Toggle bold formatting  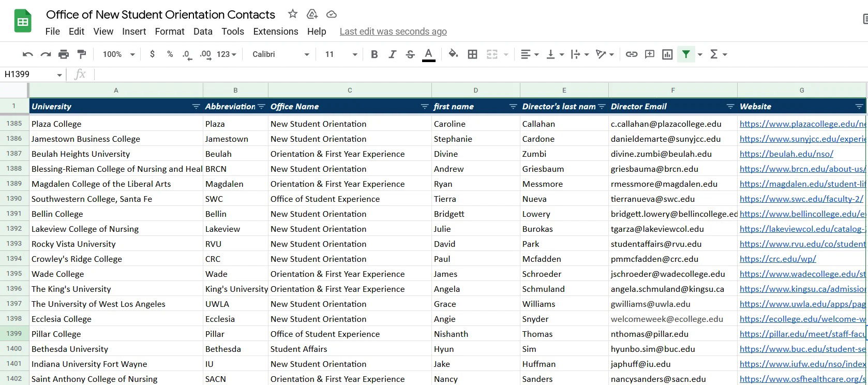375,54
